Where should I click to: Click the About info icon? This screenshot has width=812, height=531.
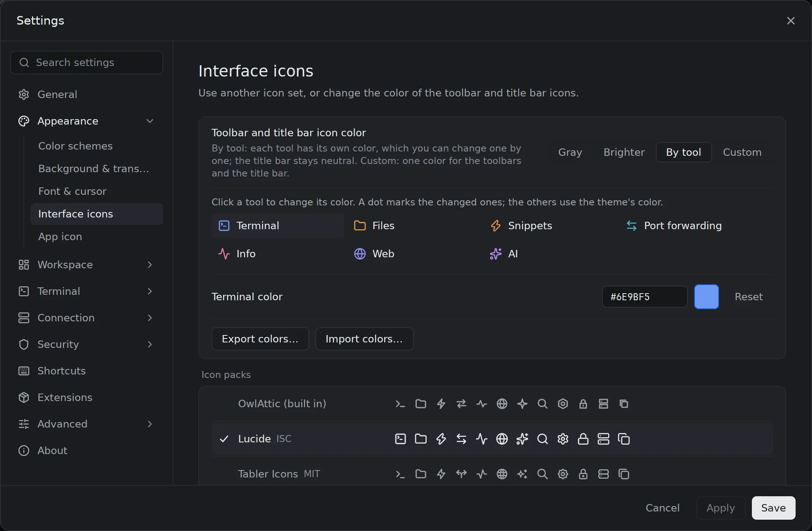coord(24,451)
